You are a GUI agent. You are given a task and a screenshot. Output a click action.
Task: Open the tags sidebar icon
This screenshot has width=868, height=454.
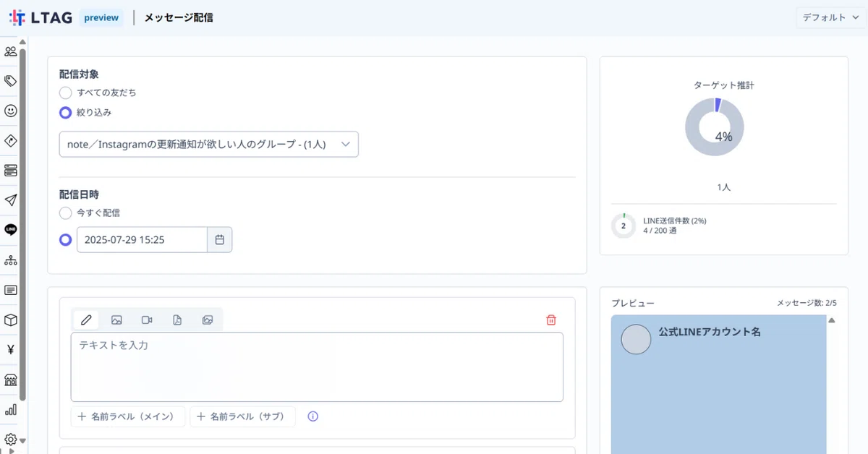(x=10, y=81)
